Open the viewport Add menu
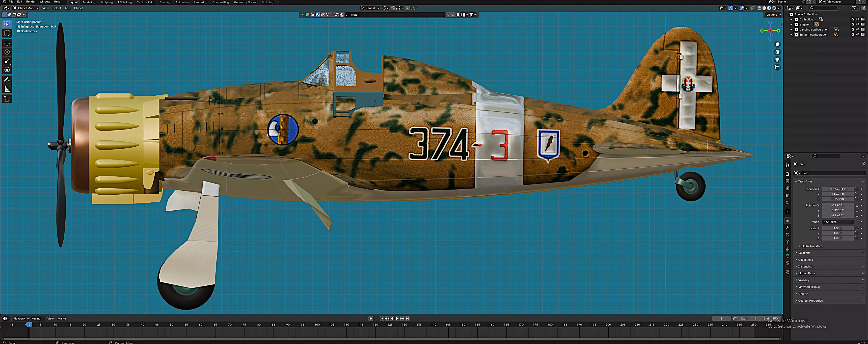This screenshot has width=868, height=344. (x=67, y=8)
